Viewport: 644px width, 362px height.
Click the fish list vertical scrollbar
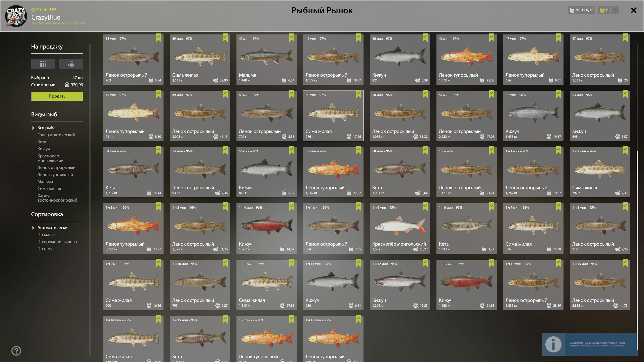point(637,250)
